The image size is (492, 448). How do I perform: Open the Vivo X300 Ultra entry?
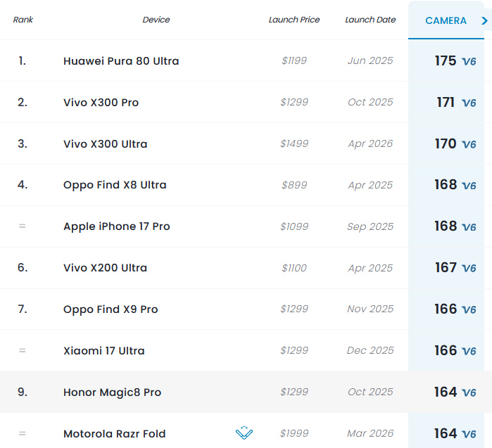tap(106, 144)
